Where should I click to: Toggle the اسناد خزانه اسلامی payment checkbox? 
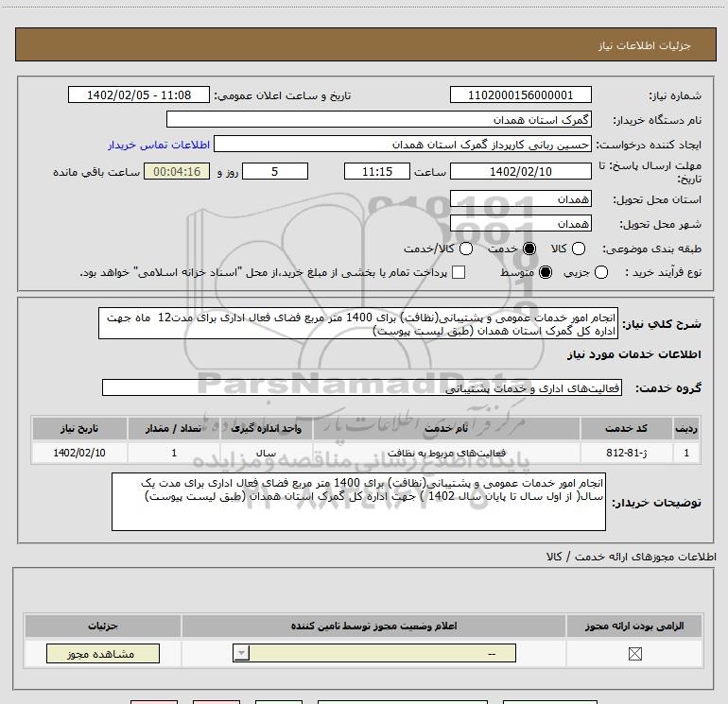[459, 272]
